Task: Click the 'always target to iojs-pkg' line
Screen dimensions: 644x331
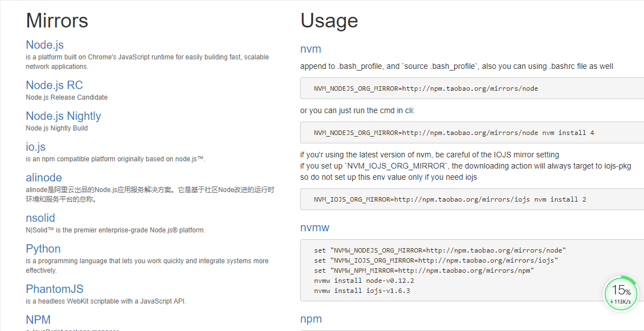Action: (466, 166)
